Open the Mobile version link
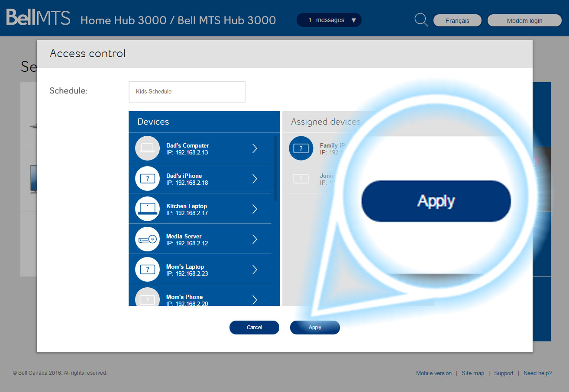Screen dimensions: 569x392 click(434, 373)
